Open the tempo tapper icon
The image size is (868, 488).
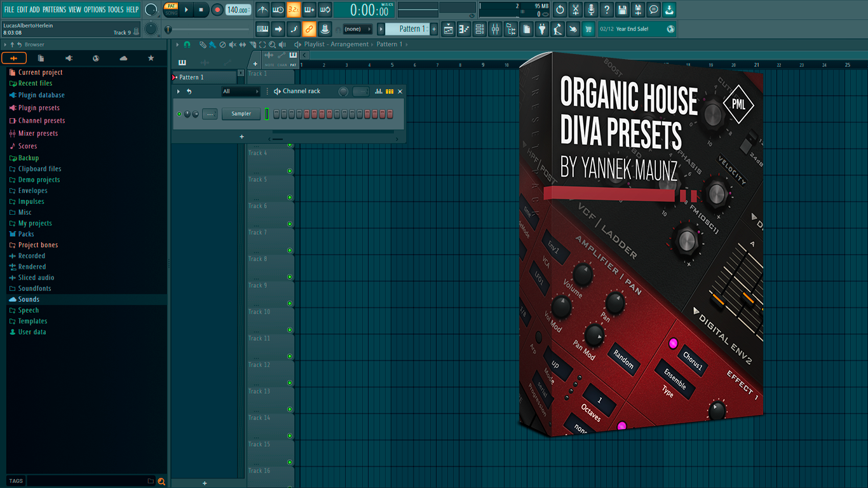(557, 29)
